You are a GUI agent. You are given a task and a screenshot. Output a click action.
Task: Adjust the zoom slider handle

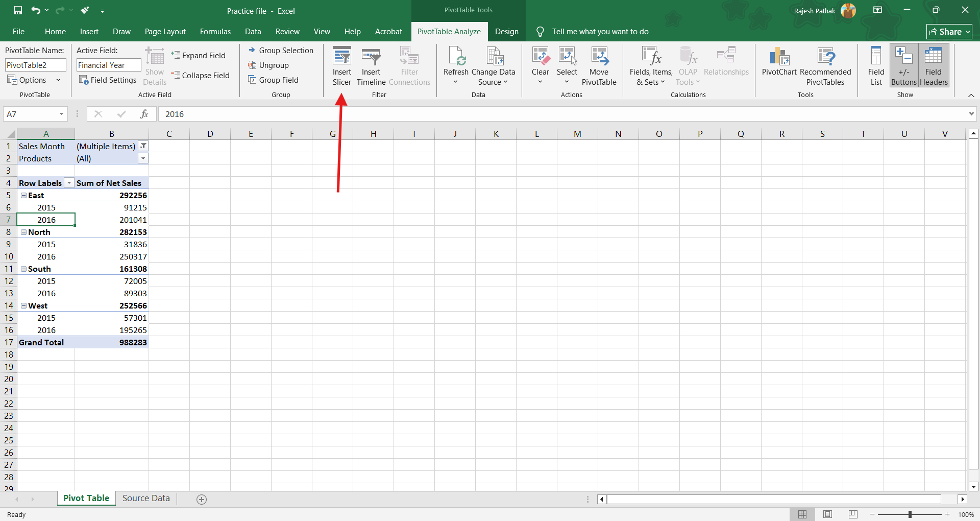click(x=910, y=514)
